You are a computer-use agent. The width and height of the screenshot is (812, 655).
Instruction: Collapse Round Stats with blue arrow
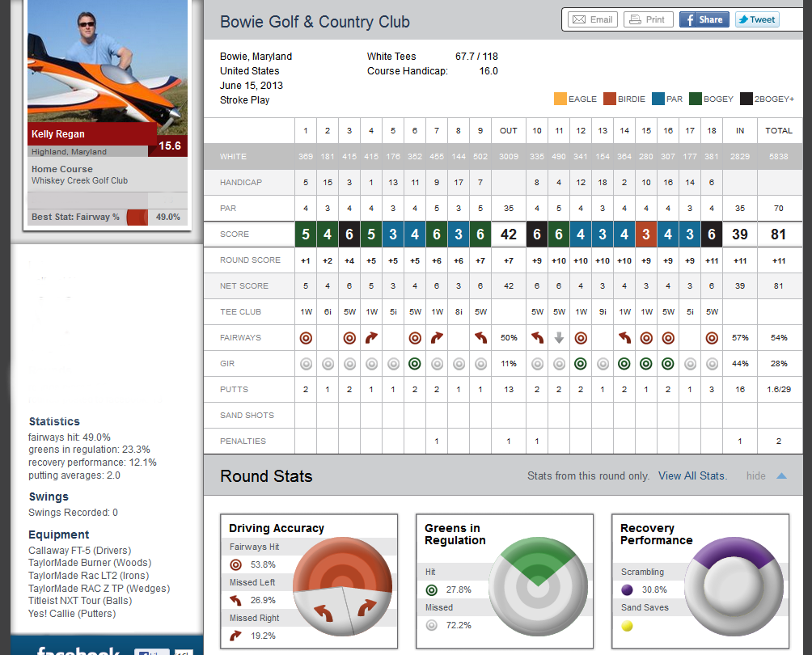(x=781, y=476)
